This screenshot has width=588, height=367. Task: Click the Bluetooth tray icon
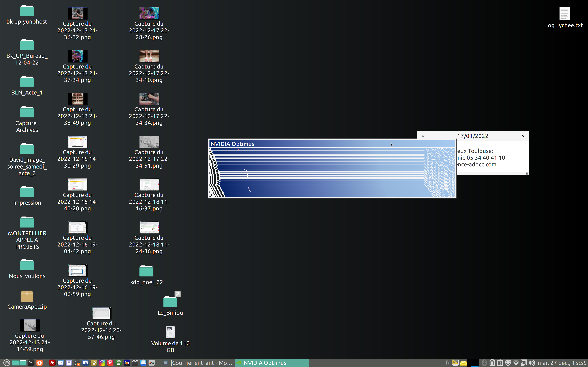pyautogui.click(x=484, y=363)
